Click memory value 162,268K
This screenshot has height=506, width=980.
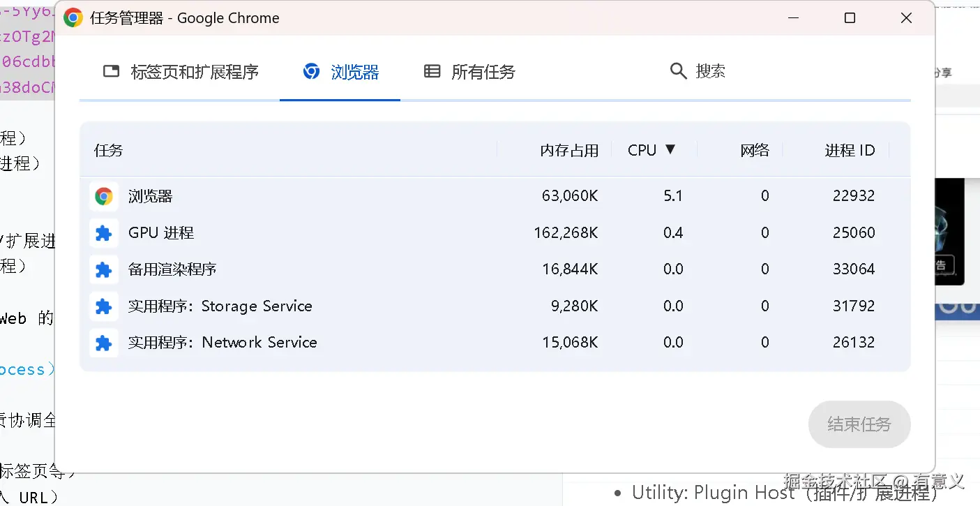click(566, 233)
